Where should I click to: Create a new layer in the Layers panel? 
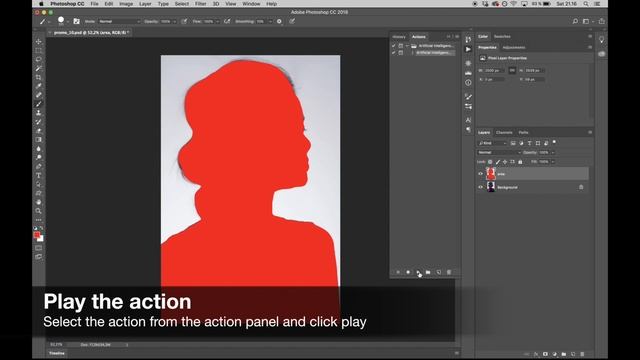[x=573, y=354]
